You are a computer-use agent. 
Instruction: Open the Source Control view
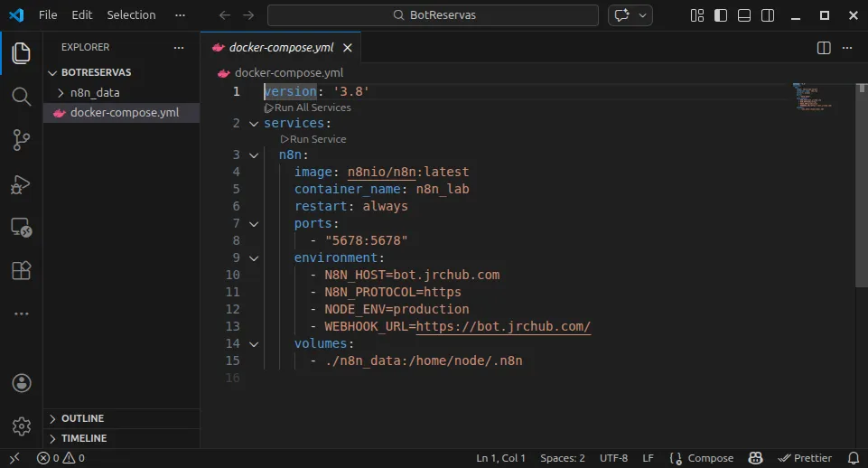(21, 140)
